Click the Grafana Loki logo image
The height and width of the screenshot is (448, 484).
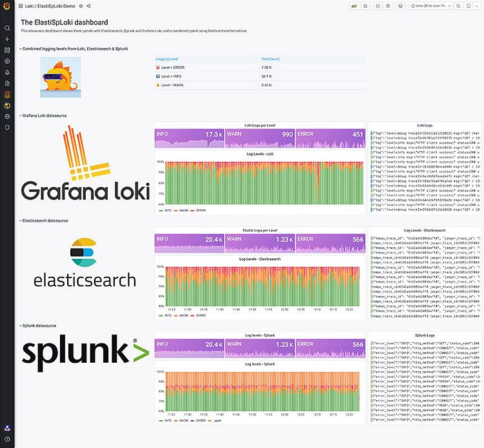coord(85,163)
